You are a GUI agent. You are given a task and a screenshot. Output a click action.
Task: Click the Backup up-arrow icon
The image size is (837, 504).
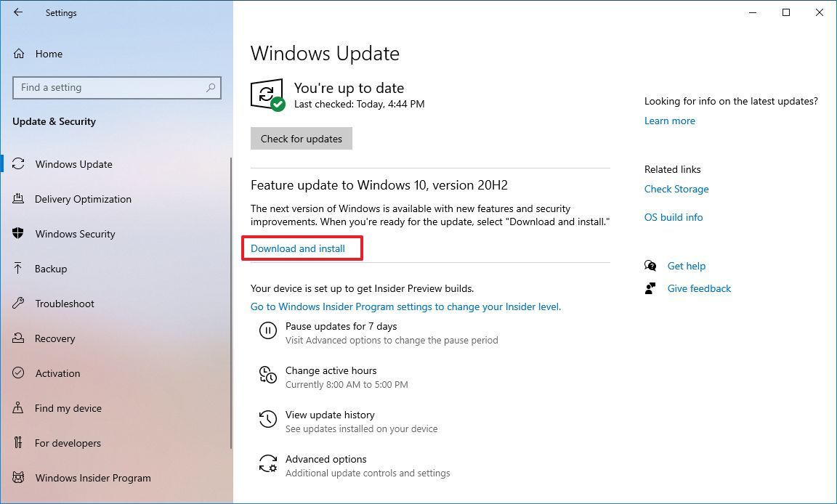[x=17, y=269]
